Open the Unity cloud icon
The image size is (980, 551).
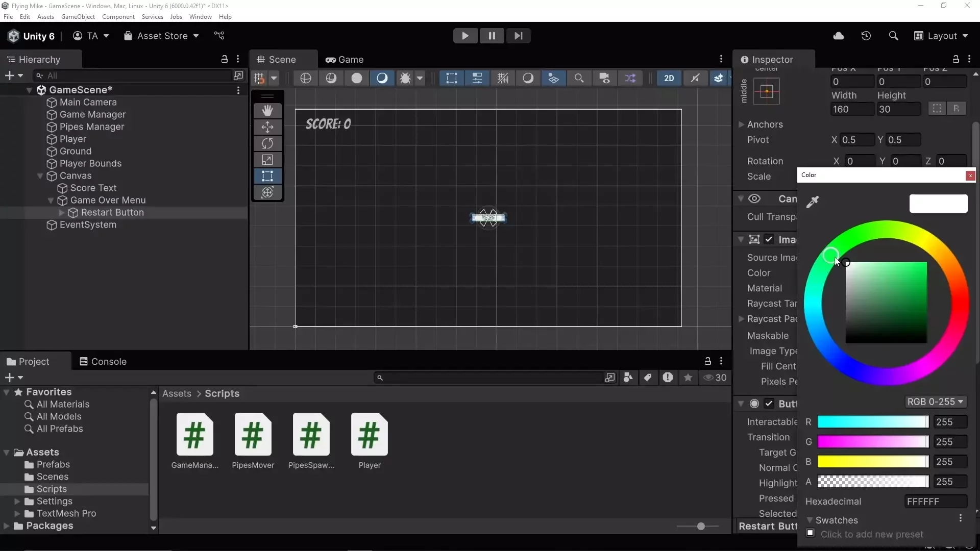[839, 36]
